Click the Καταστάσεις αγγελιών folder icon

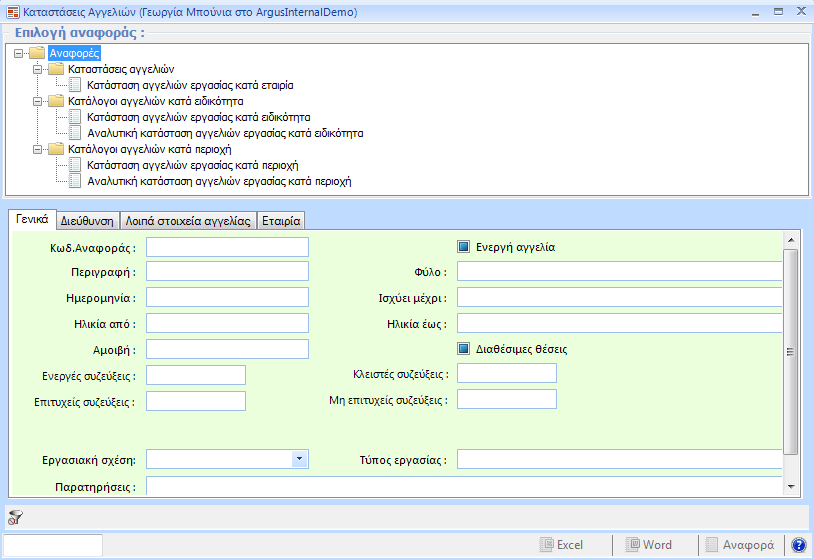coord(55,70)
